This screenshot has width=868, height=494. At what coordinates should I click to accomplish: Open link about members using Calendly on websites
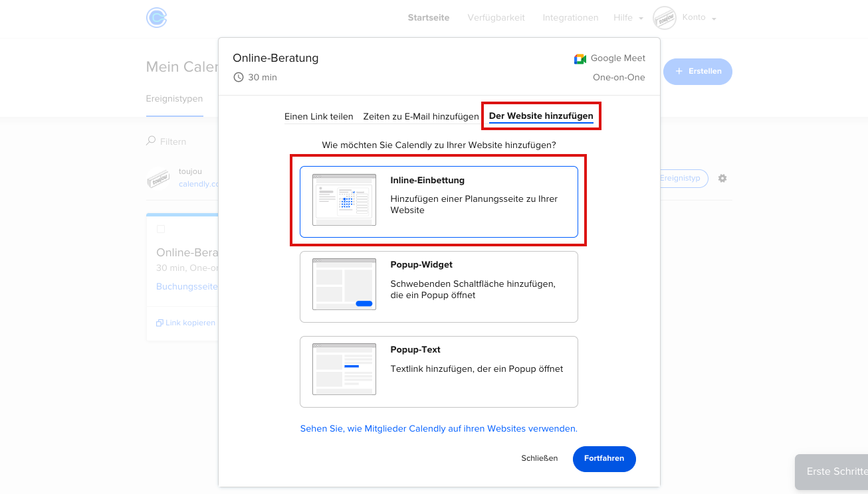point(439,429)
